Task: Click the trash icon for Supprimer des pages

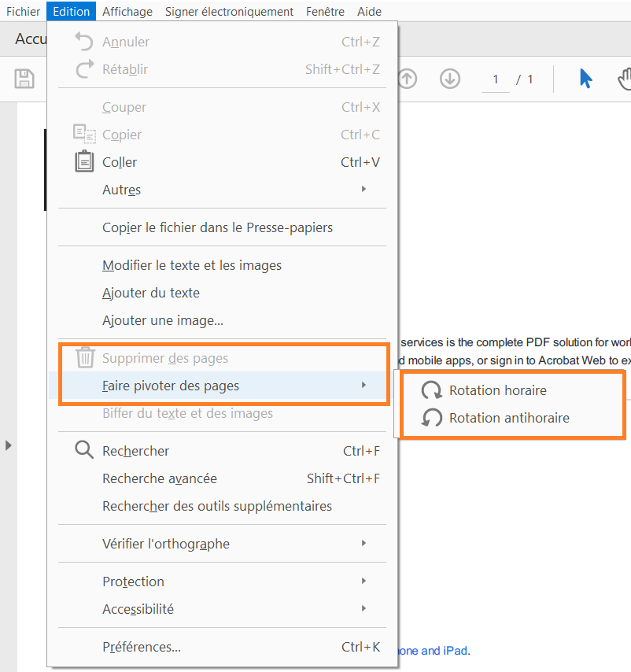Action: pos(84,357)
